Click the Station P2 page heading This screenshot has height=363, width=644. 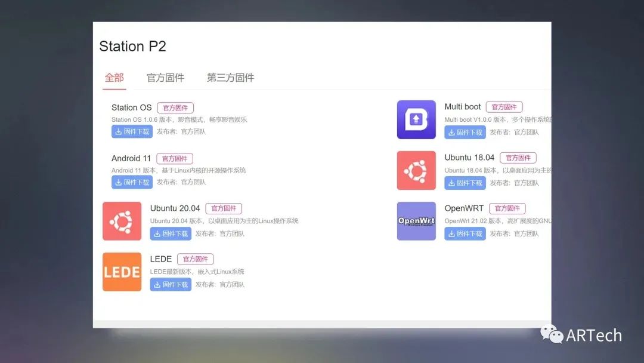pyautogui.click(x=132, y=46)
